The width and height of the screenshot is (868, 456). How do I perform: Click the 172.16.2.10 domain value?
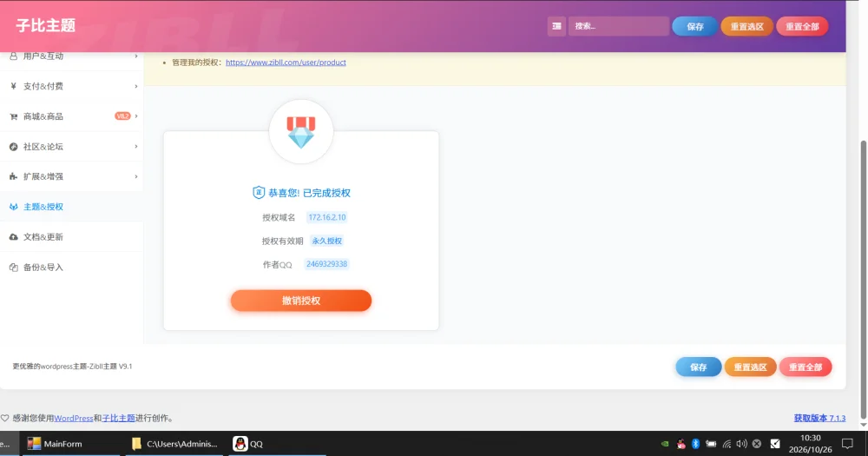(x=327, y=217)
